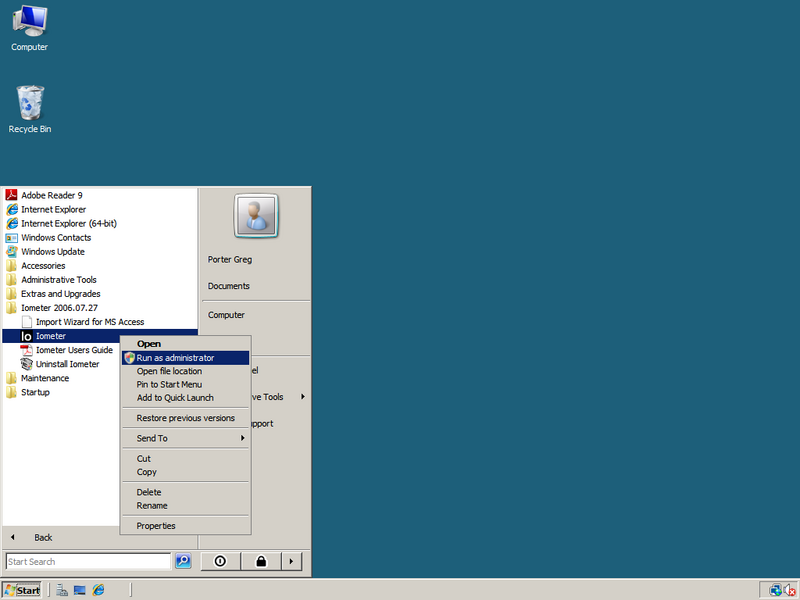Screen dimensions: 800x600
Task: Open Internet Explorer from the quick launch bar
Action: coord(98,590)
